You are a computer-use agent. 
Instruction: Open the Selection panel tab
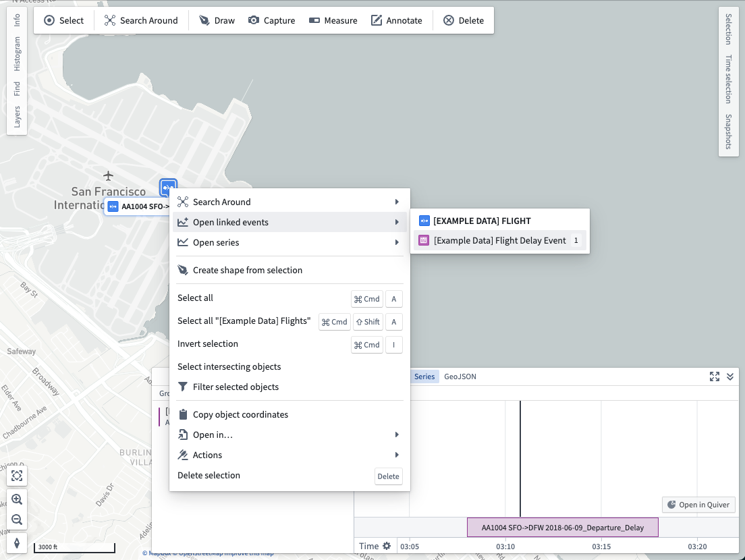(x=728, y=29)
